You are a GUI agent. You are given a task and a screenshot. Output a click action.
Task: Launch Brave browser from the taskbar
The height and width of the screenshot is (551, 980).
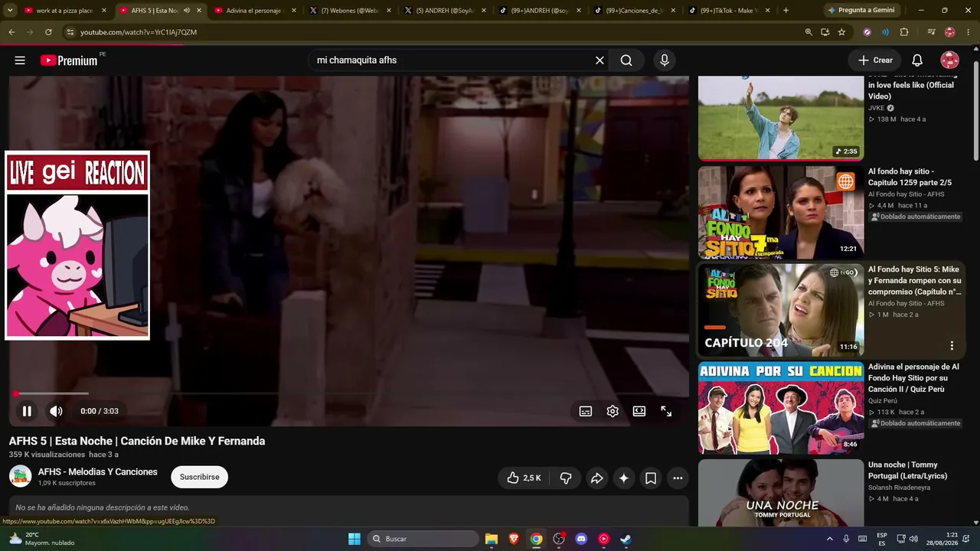514,539
